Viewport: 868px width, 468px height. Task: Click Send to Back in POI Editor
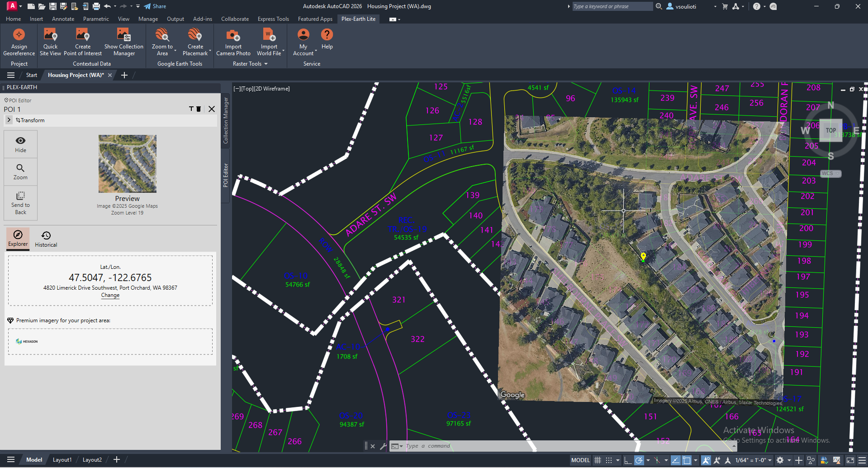click(x=20, y=203)
